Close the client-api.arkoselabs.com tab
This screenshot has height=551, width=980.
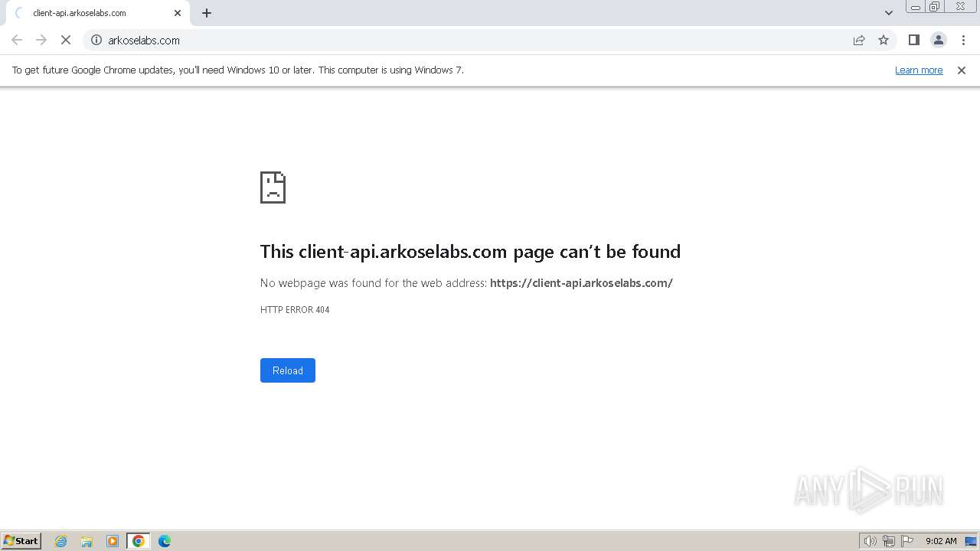[x=178, y=13]
